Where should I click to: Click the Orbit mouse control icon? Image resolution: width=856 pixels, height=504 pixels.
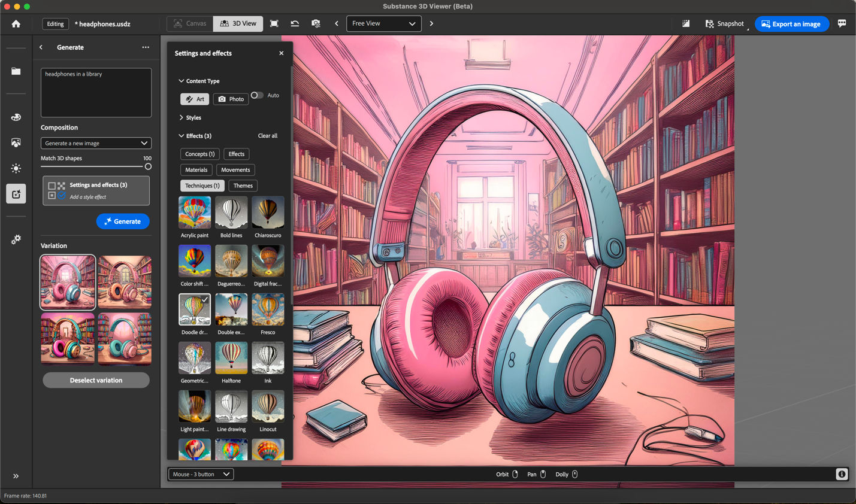coord(515,474)
